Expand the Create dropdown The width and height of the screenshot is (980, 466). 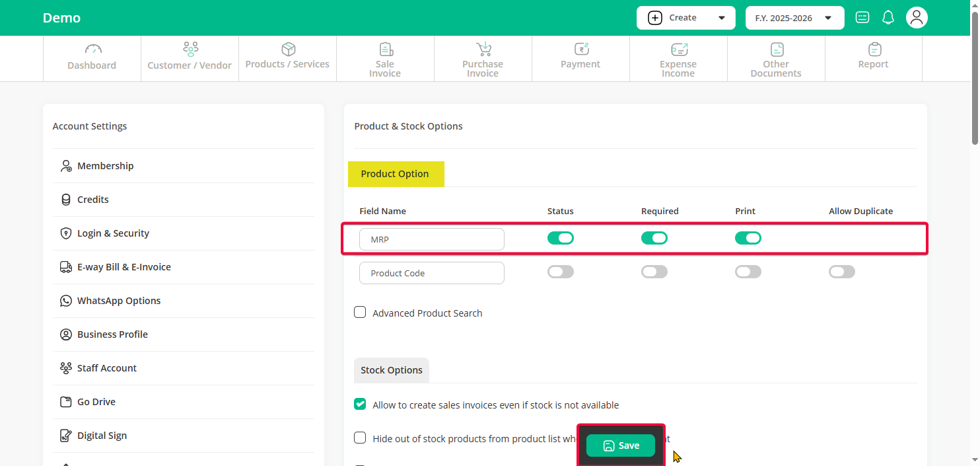[685, 18]
